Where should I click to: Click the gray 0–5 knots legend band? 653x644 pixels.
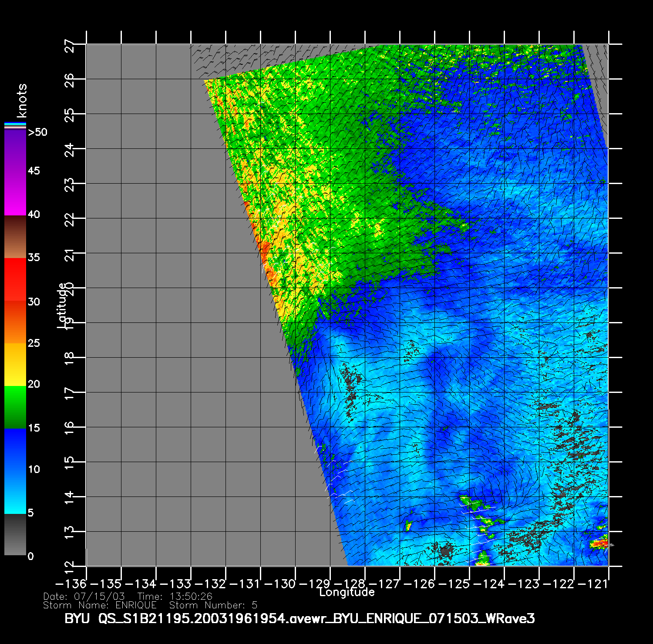15,534
